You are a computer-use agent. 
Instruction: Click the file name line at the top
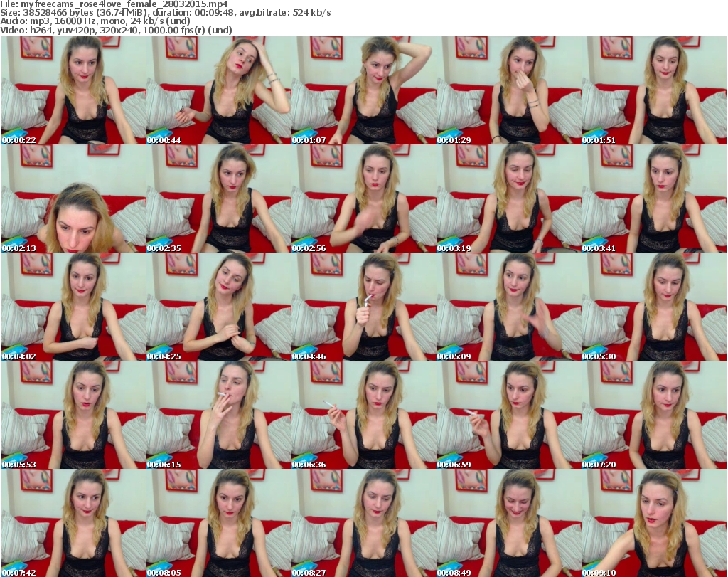point(114,4)
